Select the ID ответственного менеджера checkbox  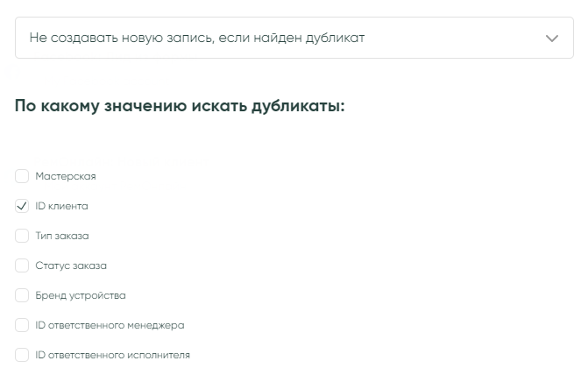pos(22,325)
